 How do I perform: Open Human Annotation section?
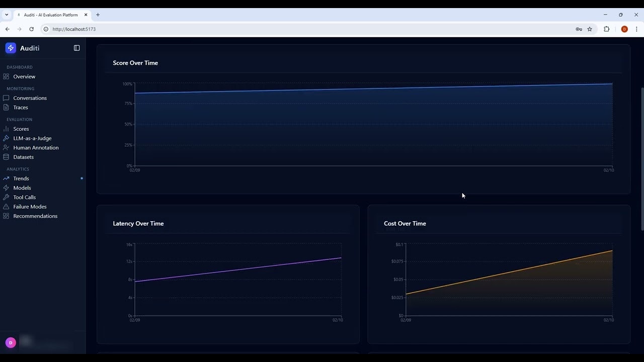click(x=36, y=148)
